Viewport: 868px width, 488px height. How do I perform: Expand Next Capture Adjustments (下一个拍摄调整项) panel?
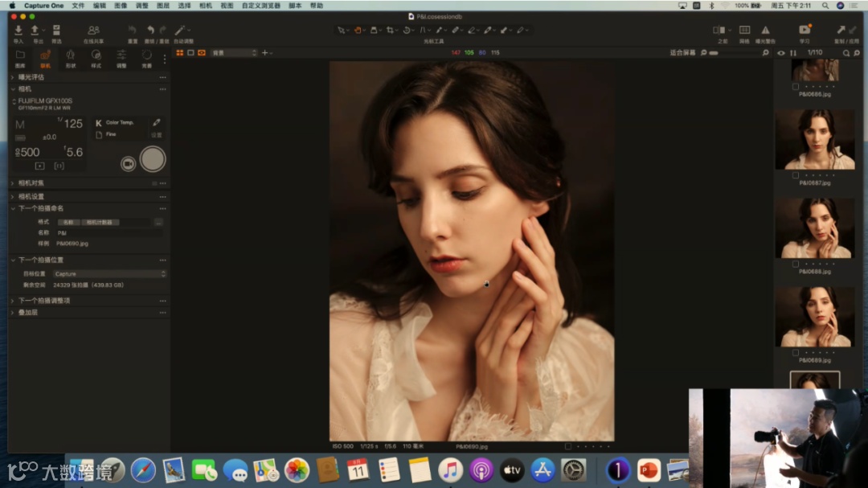(x=14, y=301)
